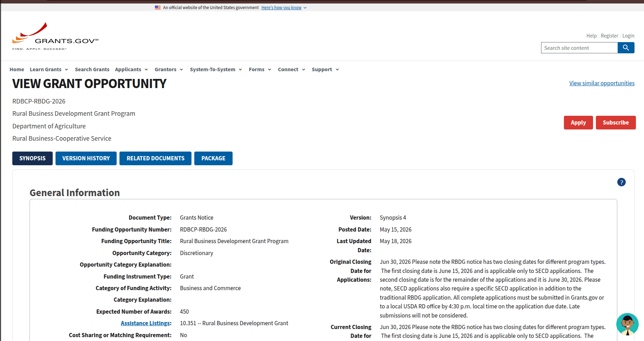Expand the Connect menu

coord(292,69)
